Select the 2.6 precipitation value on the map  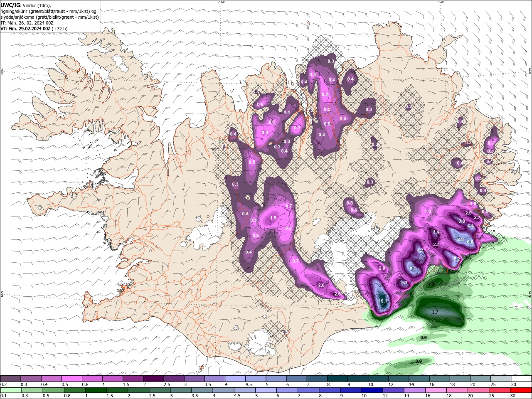click(337, 294)
